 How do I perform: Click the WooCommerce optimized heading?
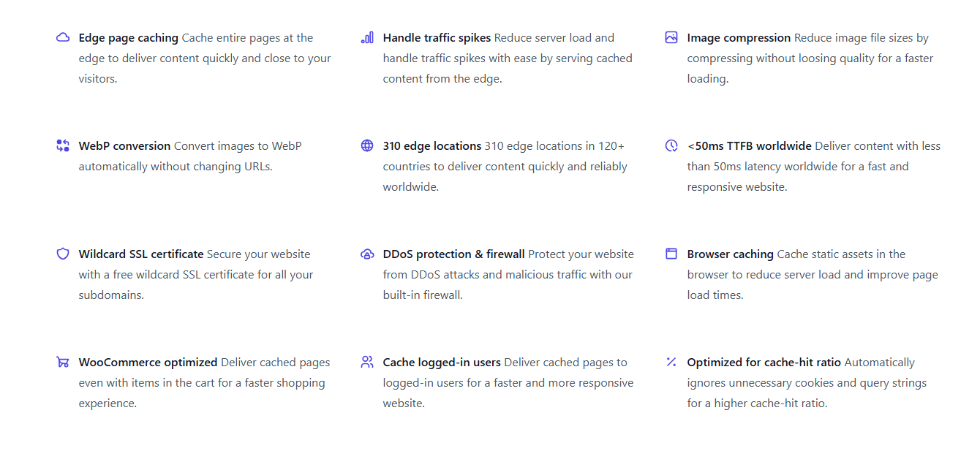pyautogui.click(x=148, y=363)
